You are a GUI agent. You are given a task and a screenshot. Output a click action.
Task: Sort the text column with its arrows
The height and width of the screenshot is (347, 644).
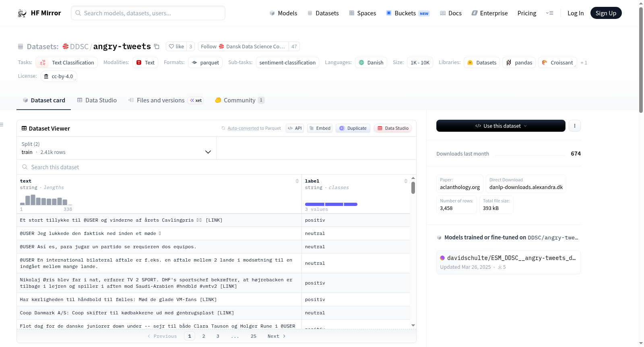pos(297,181)
